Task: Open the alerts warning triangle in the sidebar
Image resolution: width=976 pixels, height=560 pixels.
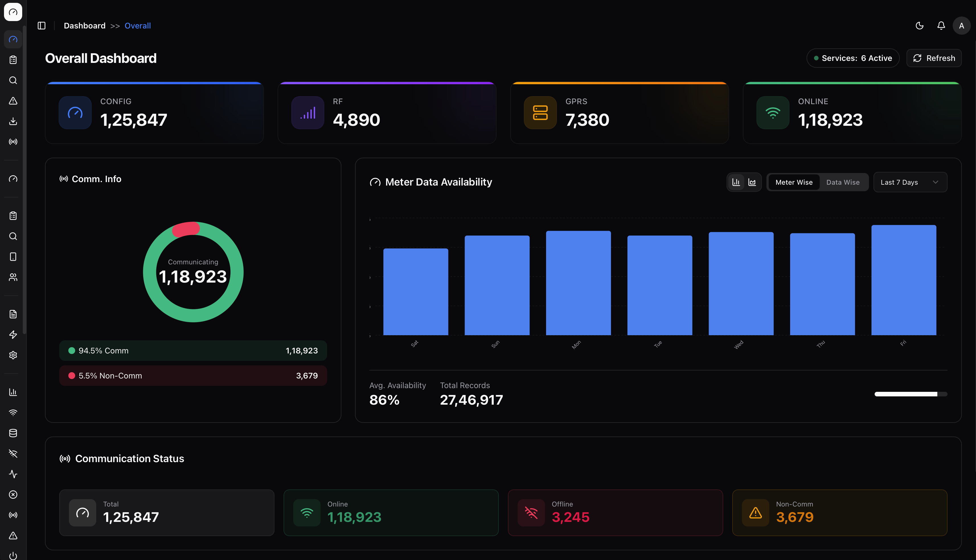Action: pos(13,101)
